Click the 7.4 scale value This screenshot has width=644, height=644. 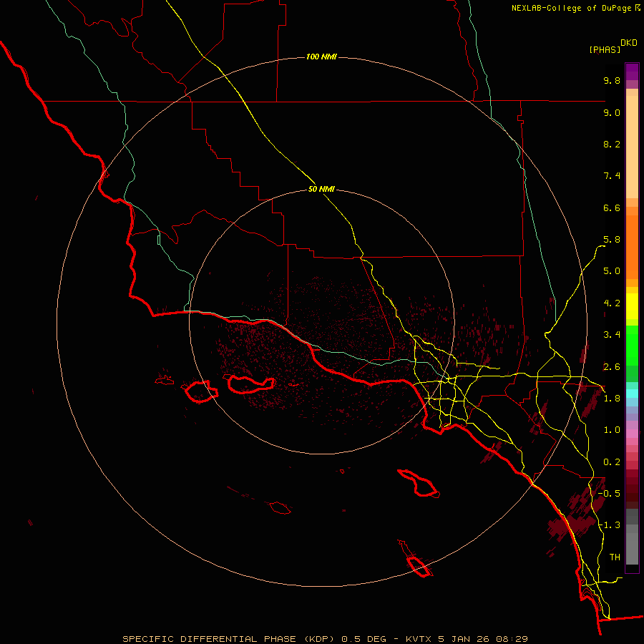click(x=612, y=176)
